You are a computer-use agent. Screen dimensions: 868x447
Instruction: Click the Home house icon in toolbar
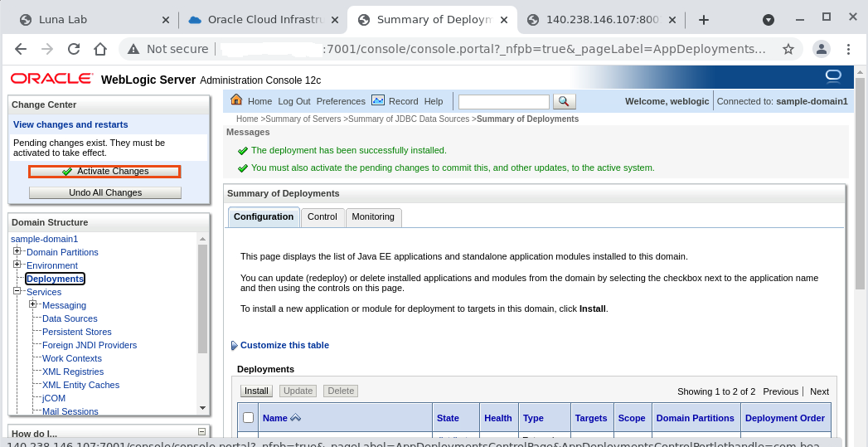tap(236, 100)
